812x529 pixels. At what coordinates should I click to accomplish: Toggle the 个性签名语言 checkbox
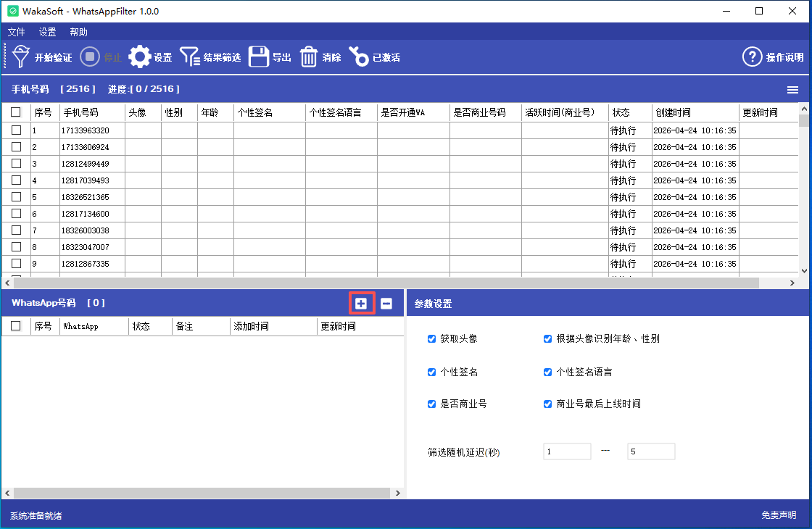548,372
